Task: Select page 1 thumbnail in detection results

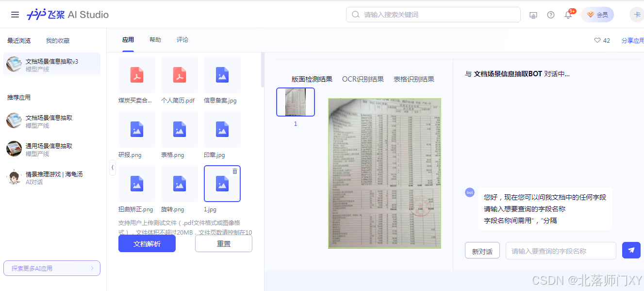Action: point(295,102)
